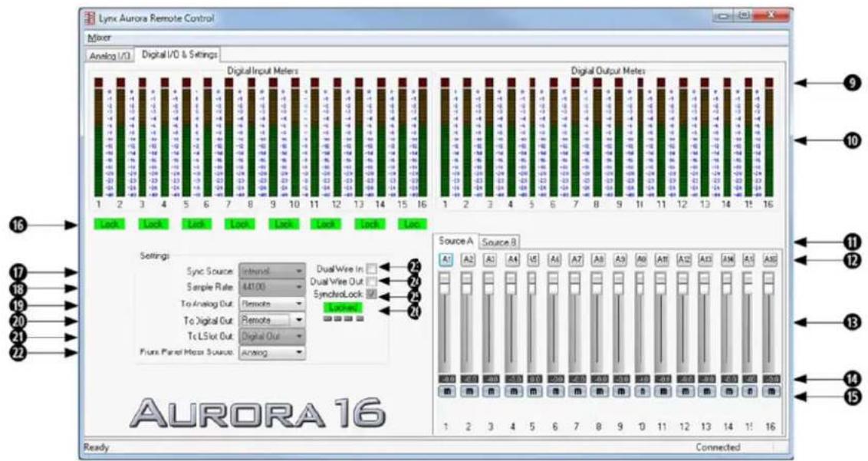
Task: Mute mixer channel 8
Action: pos(599,392)
